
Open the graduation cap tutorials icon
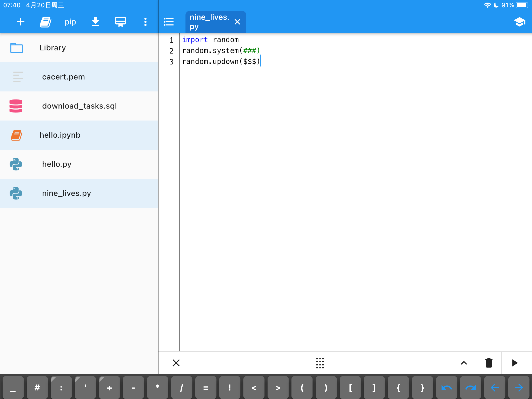519,22
